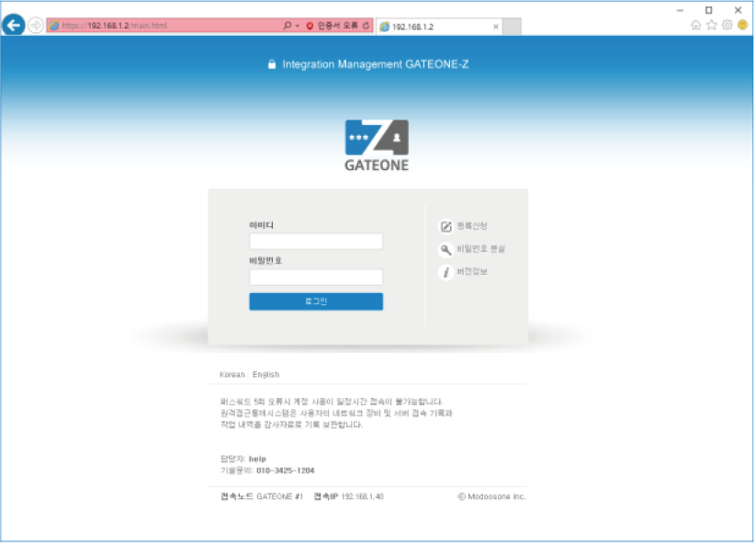This screenshot has width=756, height=545.
Task: Click the blue 로그인 button
Action: tap(317, 302)
